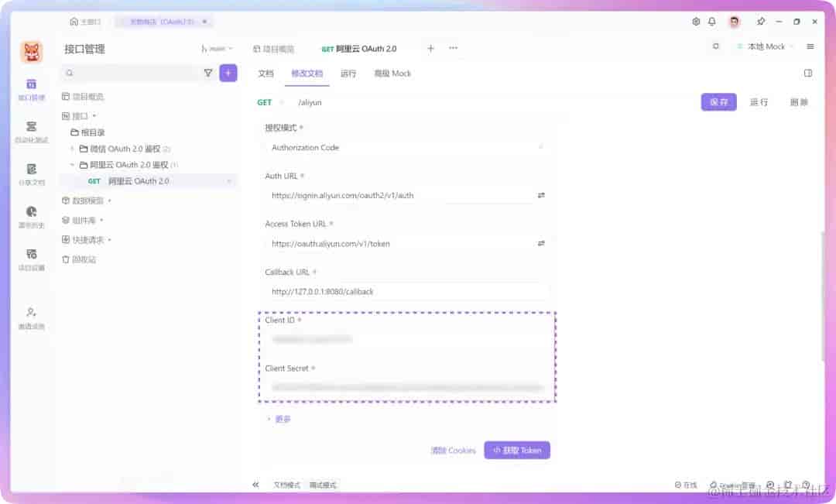
Task: Open the hamburger menu at top right
Action: click(810, 46)
